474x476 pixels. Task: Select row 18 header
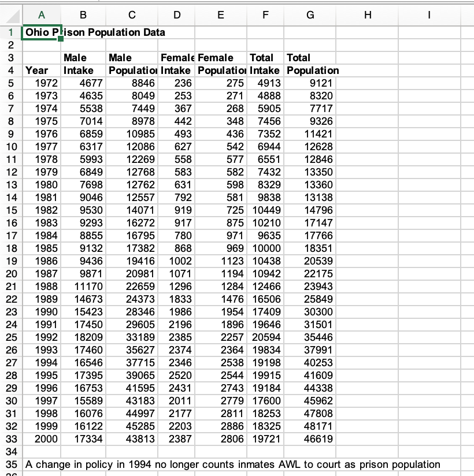click(x=11, y=248)
